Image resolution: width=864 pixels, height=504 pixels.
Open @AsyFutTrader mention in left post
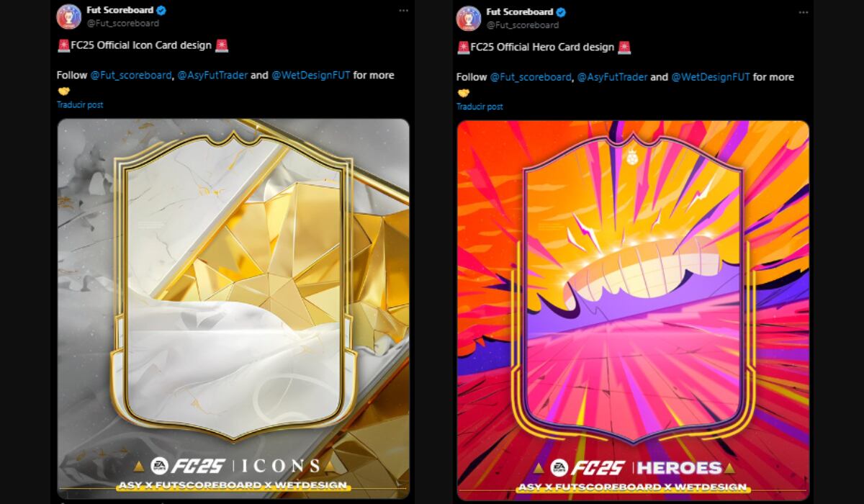[x=212, y=75]
